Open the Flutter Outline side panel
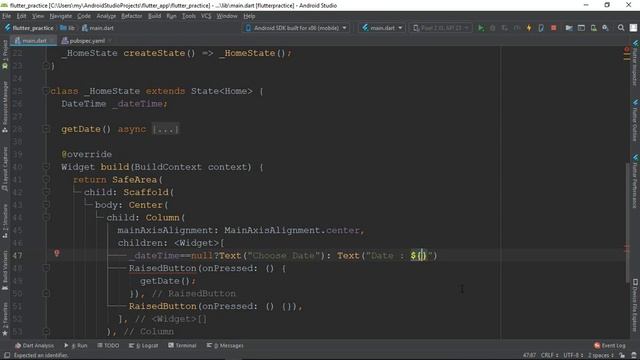Viewport: 640px width, 360px height. tap(635, 120)
